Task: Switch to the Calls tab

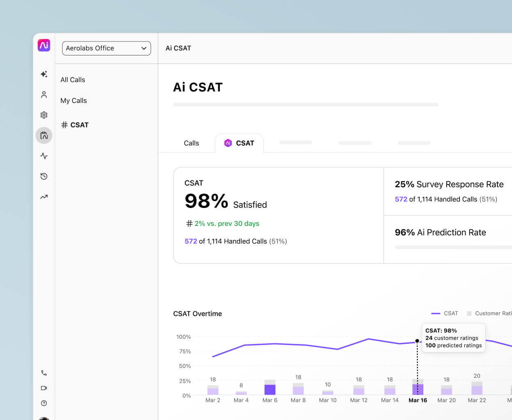Action: 191,143
